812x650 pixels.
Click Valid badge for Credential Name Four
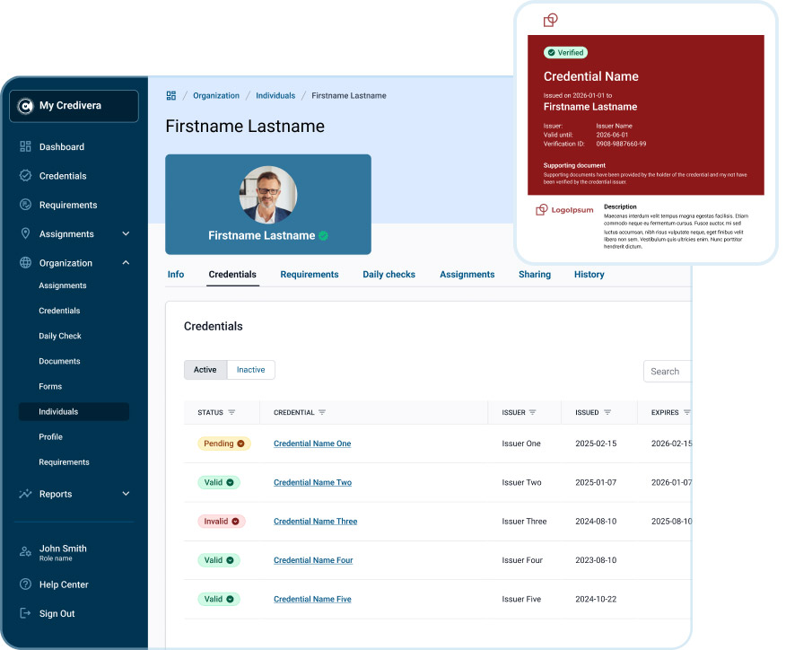pyautogui.click(x=219, y=560)
